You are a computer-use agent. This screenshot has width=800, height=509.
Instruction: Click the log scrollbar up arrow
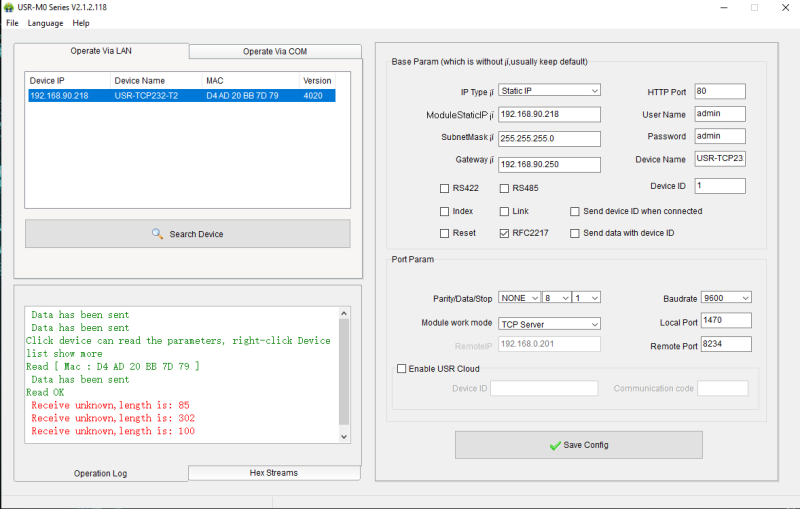(x=344, y=313)
